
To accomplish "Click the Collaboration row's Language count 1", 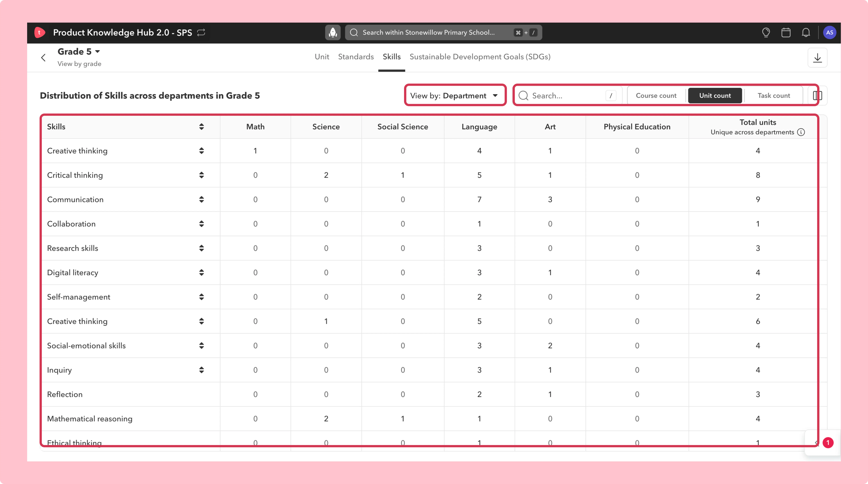I will [x=479, y=224].
